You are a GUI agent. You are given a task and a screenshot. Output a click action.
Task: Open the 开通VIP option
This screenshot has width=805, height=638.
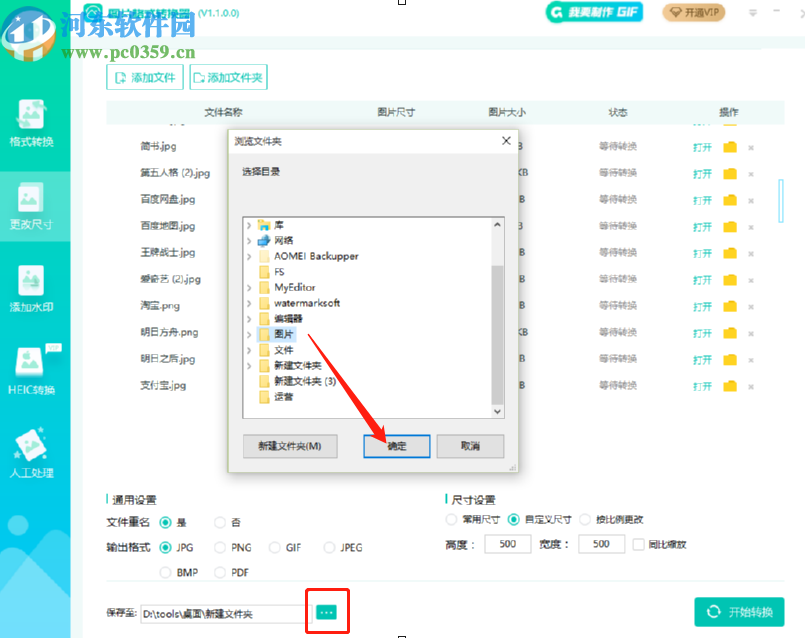693,13
